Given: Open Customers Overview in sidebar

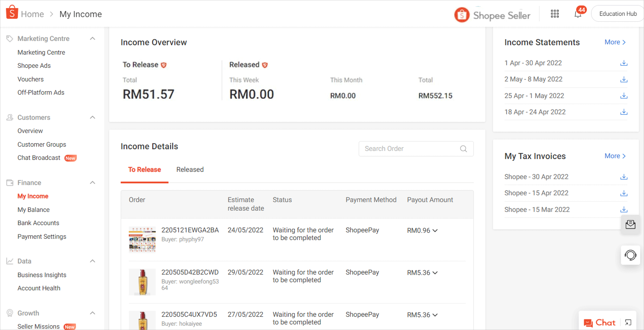Looking at the screenshot, I should pyautogui.click(x=30, y=131).
